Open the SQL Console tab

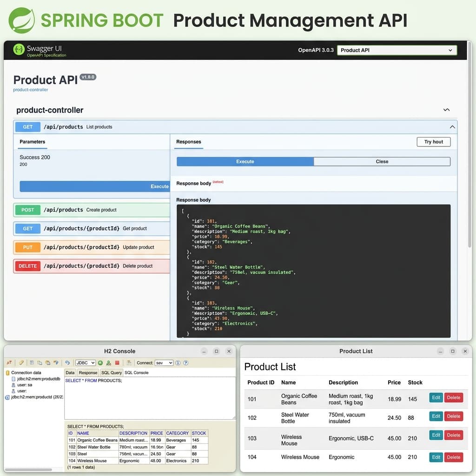coord(136,372)
